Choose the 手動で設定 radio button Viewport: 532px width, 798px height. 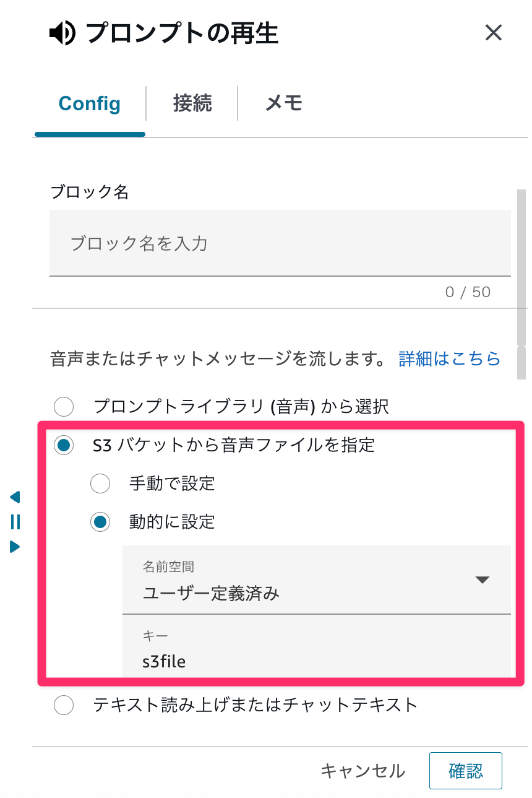point(100,484)
